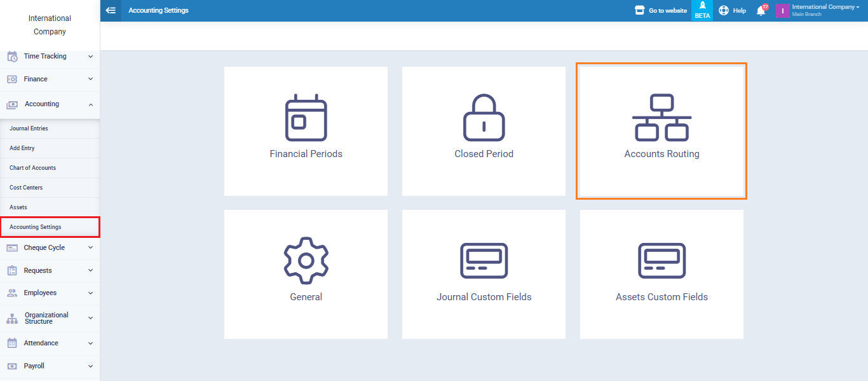
Task: Click the Go to website link
Action: coord(661,11)
